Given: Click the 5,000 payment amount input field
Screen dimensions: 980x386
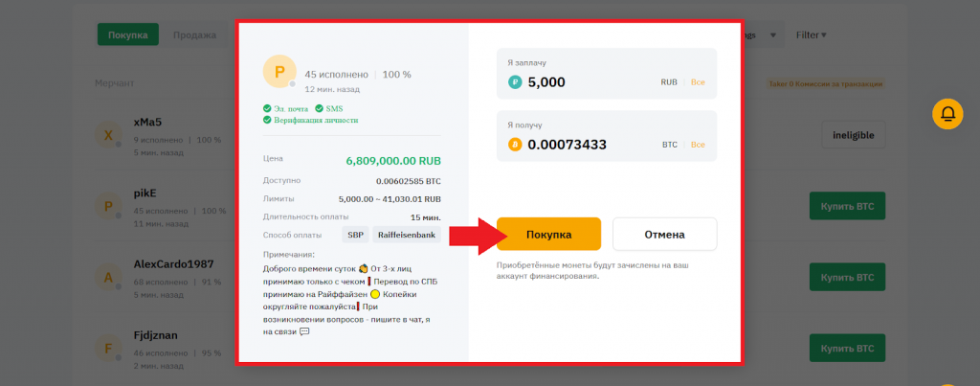Looking at the screenshot, I should pyautogui.click(x=607, y=73).
